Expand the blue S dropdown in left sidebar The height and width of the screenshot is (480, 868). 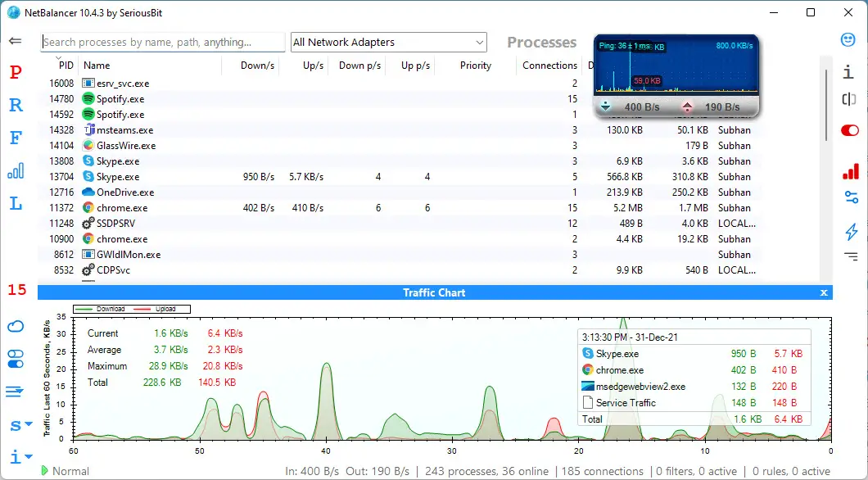pos(20,425)
